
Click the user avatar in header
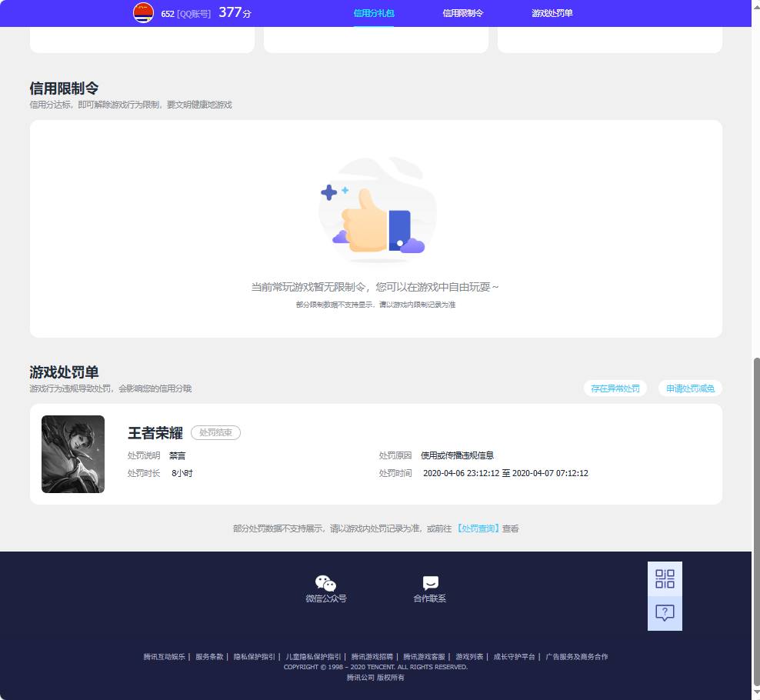tap(143, 12)
